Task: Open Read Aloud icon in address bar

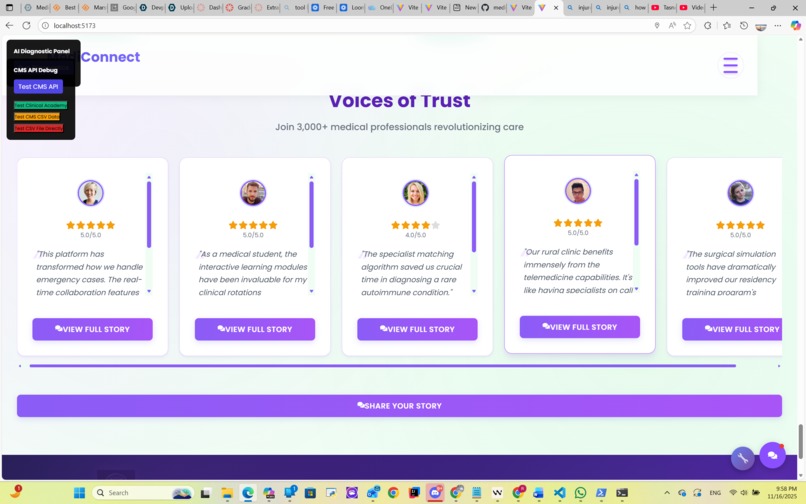Action: pos(672,25)
